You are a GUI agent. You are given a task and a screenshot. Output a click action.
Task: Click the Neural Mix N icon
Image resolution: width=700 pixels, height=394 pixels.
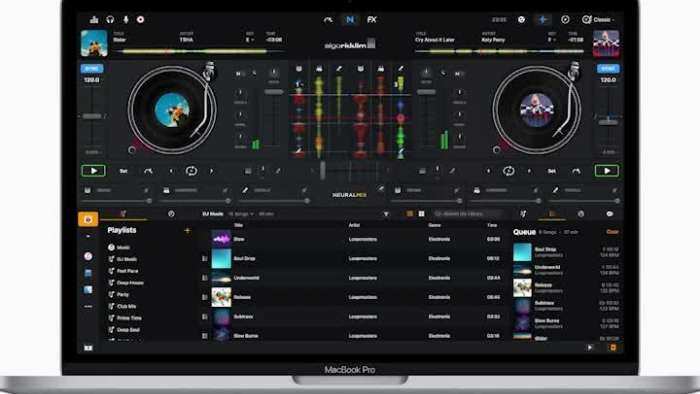tap(350, 20)
